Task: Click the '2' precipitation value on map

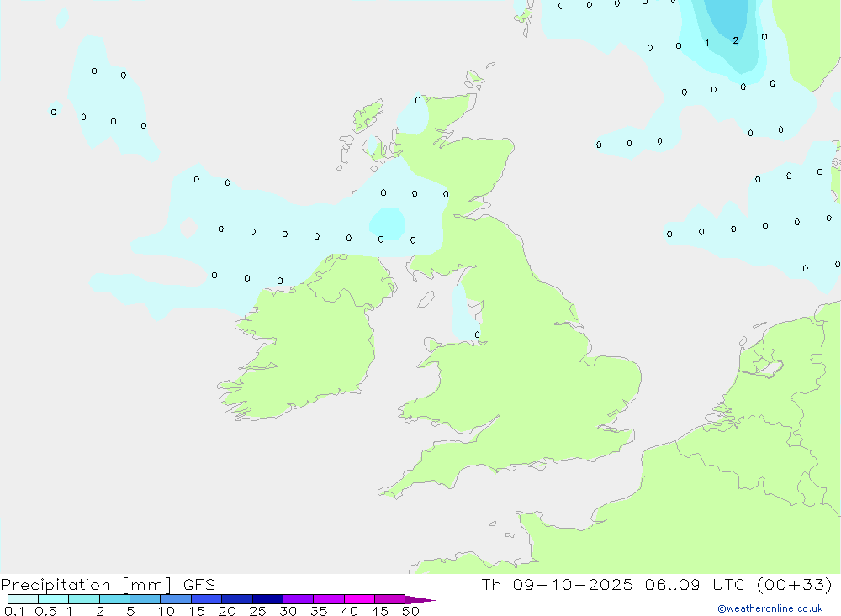Action: [x=736, y=40]
